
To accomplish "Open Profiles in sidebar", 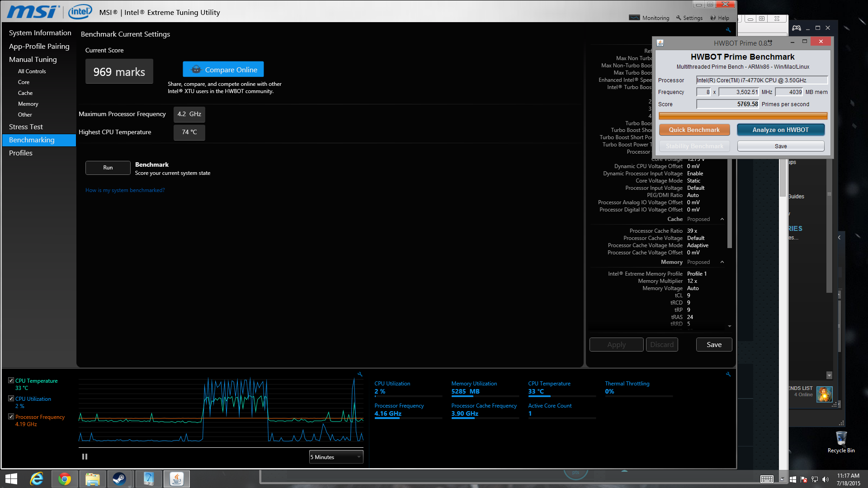I will point(21,153).
